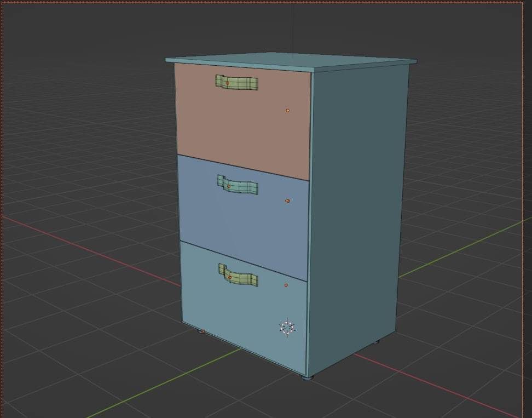
Task: Click the 3D cursor crosshair on bottom drawer
Action: click(x=287, y=328)
